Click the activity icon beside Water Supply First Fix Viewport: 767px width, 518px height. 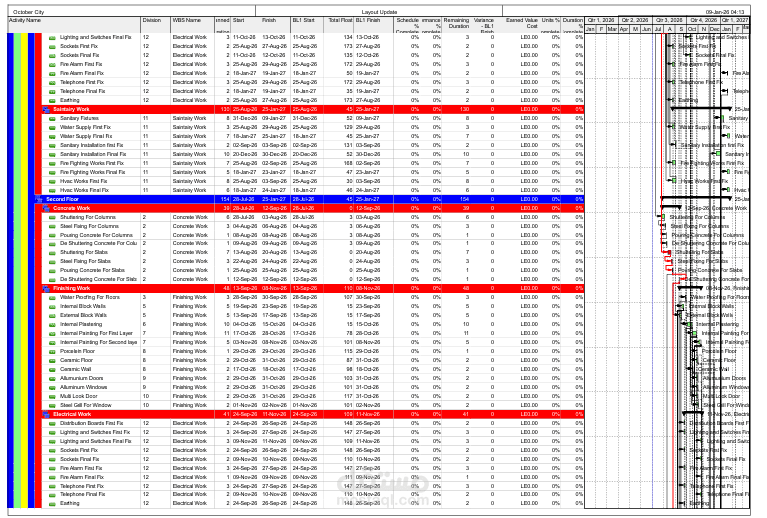52,127
